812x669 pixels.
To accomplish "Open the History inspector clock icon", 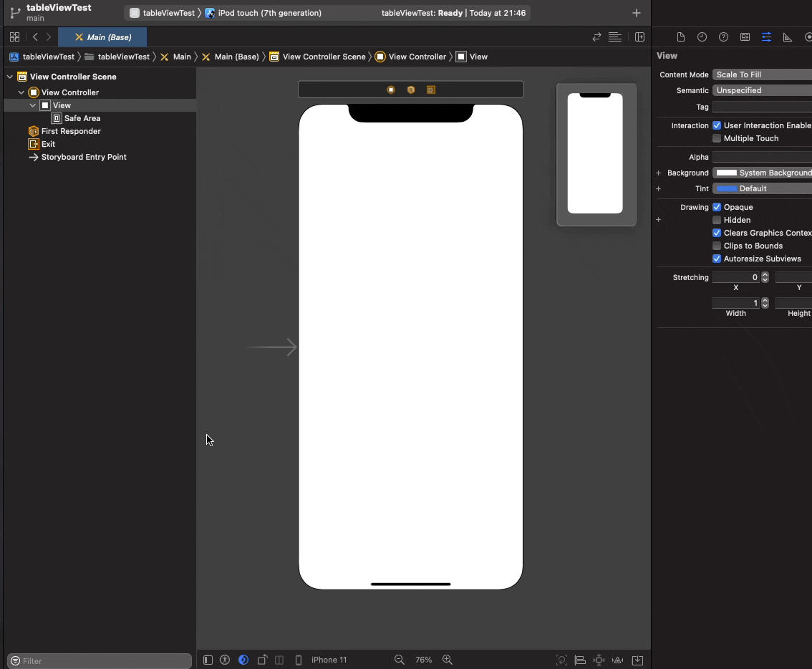I will [702, 37].
